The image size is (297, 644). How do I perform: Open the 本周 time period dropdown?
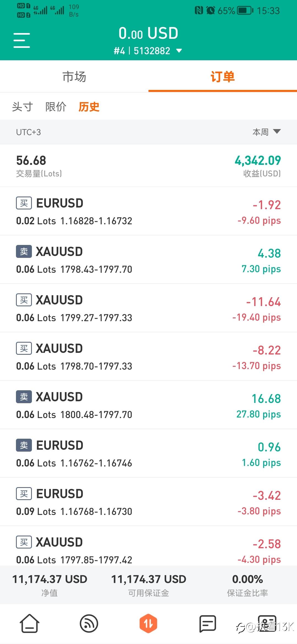pos(266,132)
